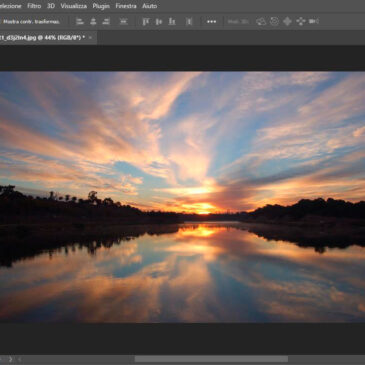Click Align left edges icon

point(80,22)
